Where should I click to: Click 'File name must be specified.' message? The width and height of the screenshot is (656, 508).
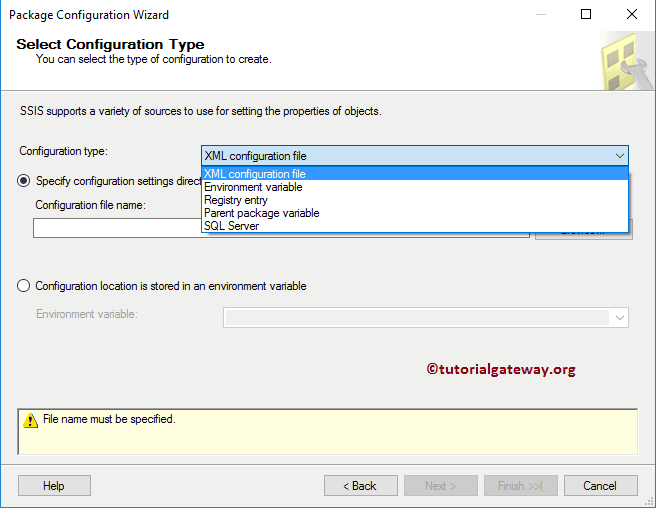tap(109, 419)
